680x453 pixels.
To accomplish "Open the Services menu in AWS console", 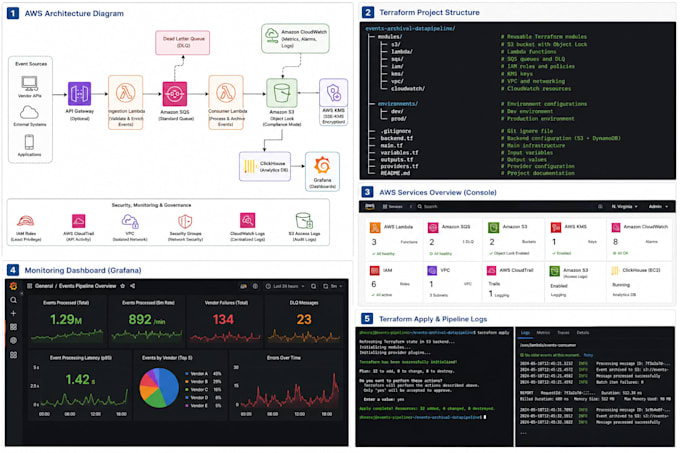I will click(x=392, y=206).
